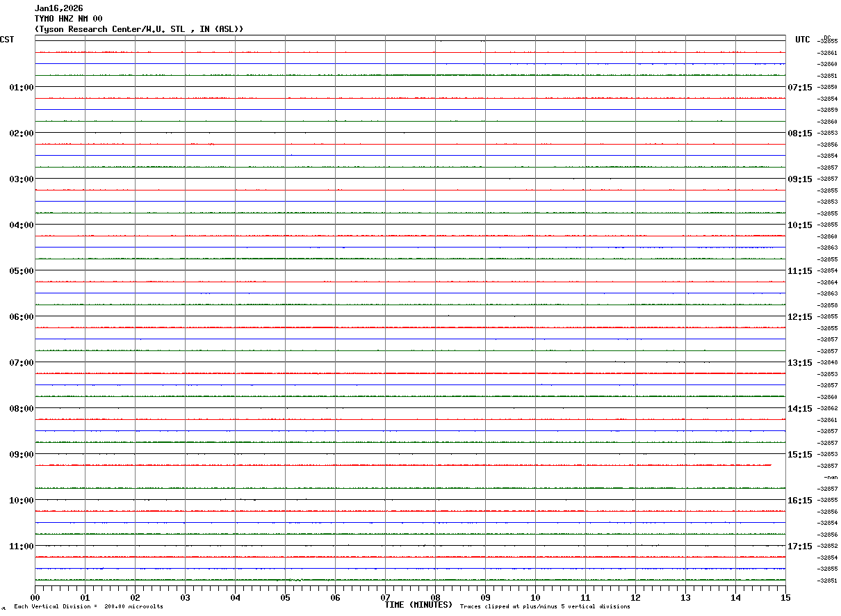Click minute tick label 01 on x-axis
841x616 pixels.
coord(85,597)
